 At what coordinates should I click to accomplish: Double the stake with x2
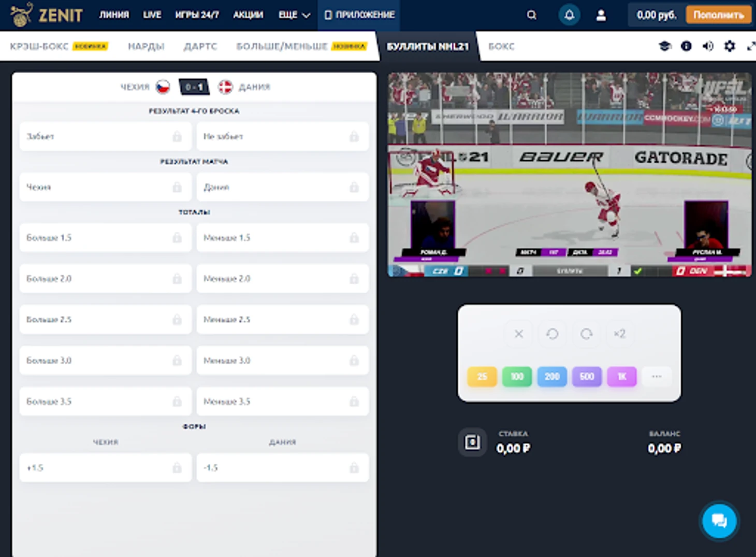pyautogui.click(x=620, y=334)
